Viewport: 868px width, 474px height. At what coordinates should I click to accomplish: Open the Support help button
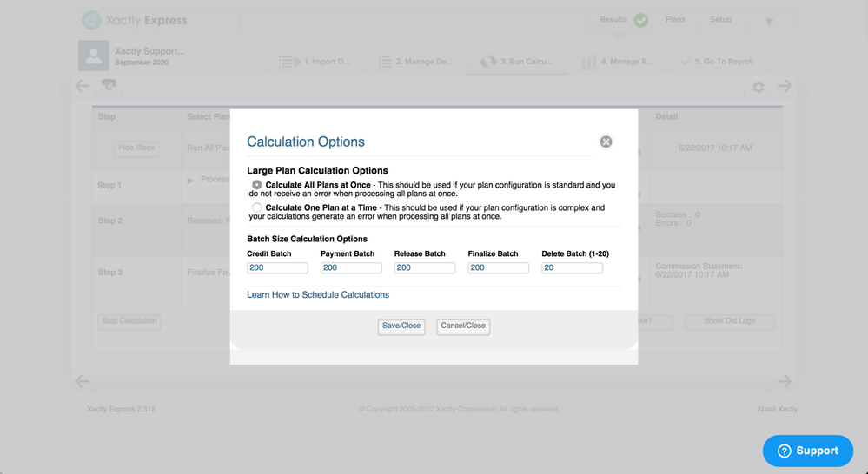[x=808, y=451]
